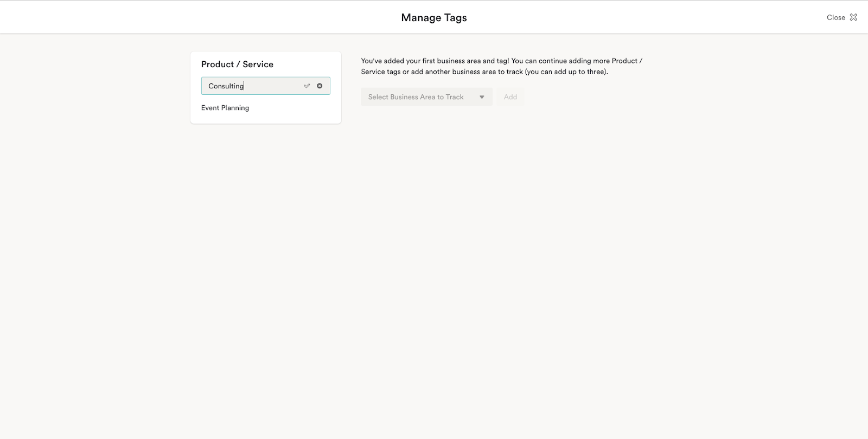868x439 pixels.
Task: Click the word Planning in the Event Planning tag
Action: (235, 108)
